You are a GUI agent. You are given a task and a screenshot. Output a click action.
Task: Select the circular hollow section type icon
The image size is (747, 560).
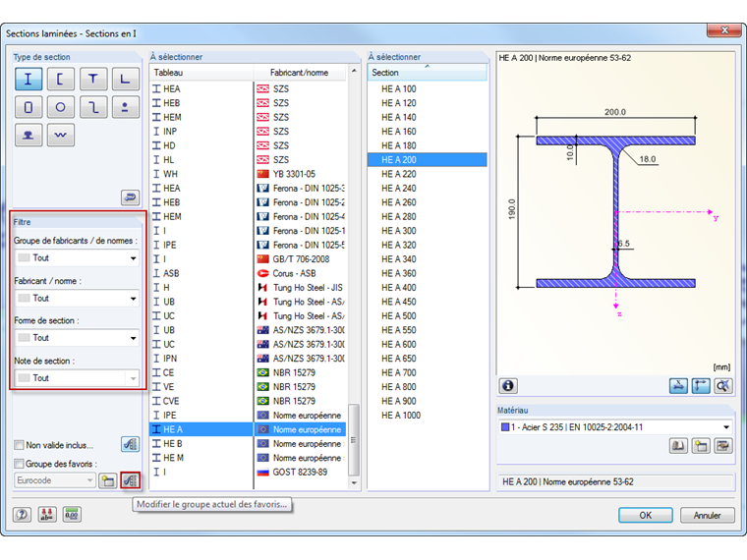coord(61,107)
